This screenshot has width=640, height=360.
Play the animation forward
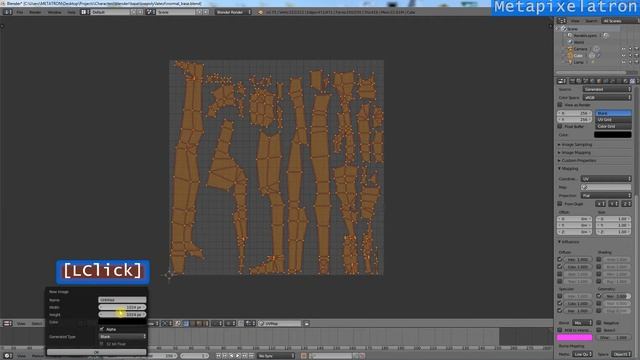(x=238, y=356)
